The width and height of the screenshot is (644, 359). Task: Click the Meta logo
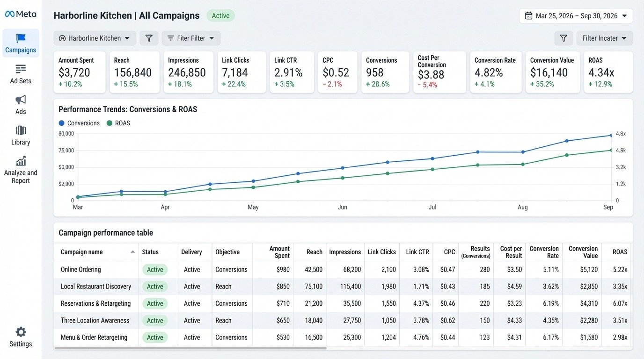coord(21,14)
